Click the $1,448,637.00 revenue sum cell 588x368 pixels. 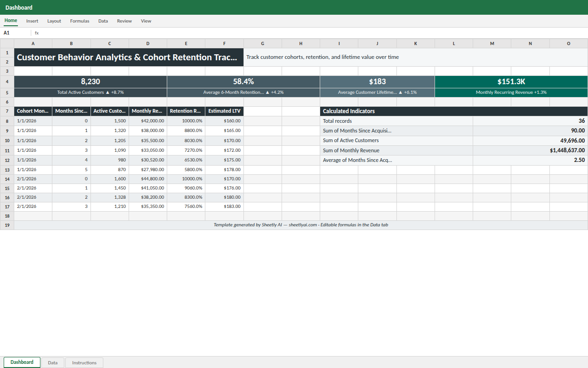[x=531, y=150]
